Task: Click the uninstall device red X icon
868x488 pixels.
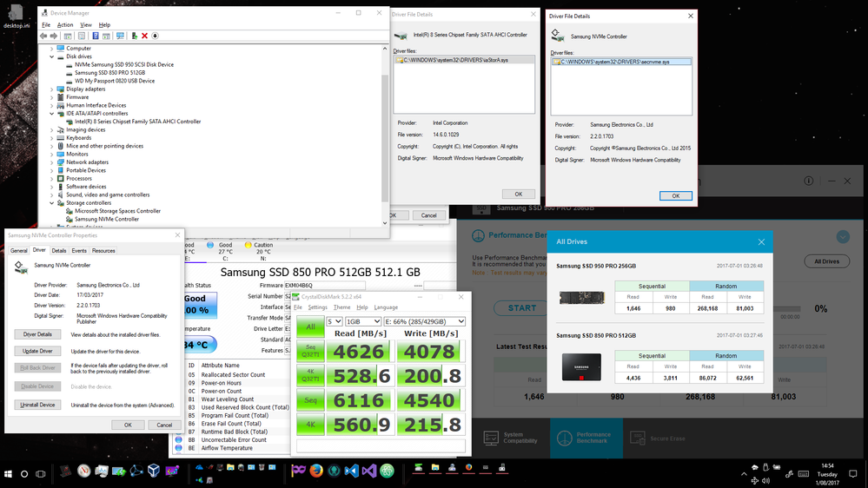Action: pos(144,36)
